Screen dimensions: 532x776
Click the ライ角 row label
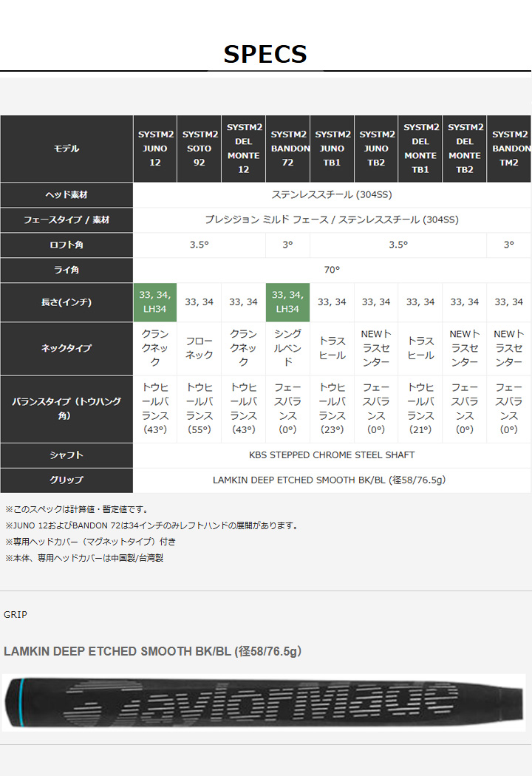point(66,270)
